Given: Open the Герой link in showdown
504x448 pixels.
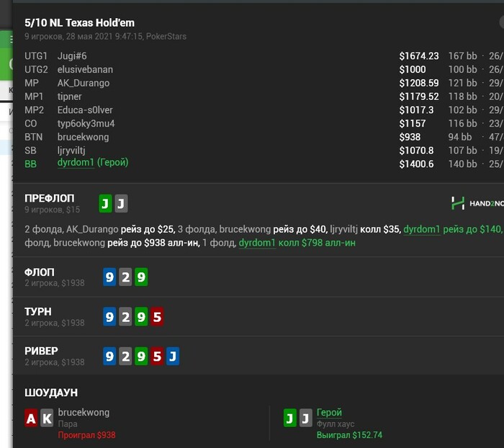Looking at the screenshot, I should pos(329,412).
